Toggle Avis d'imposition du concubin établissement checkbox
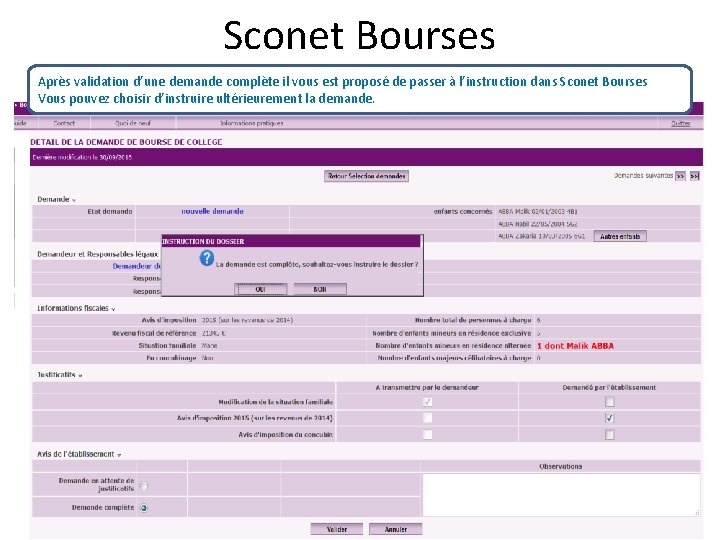 click(609, 434)
